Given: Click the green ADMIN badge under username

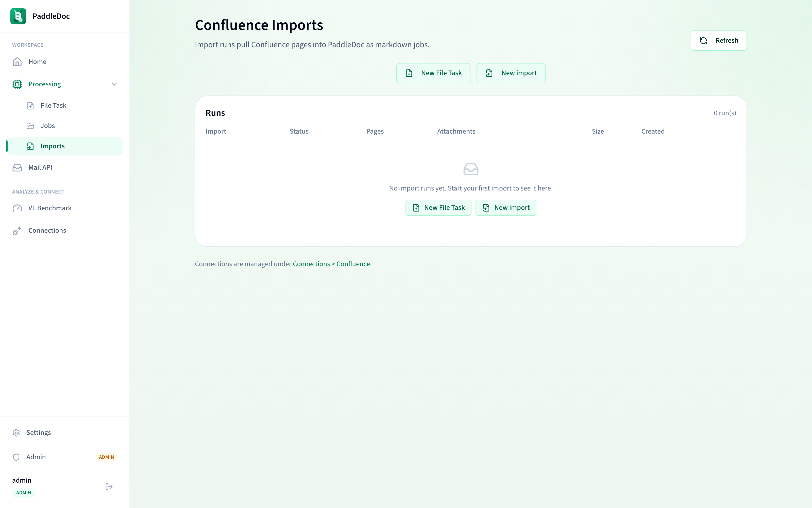Looking at the screenshot, I should click(x=24, y=493).
